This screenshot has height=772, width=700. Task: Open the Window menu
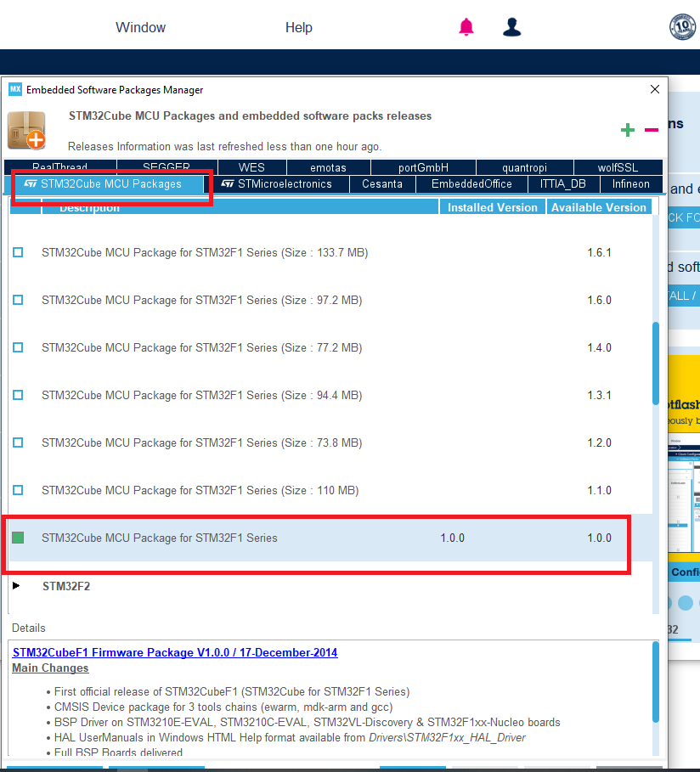[140, 27]
